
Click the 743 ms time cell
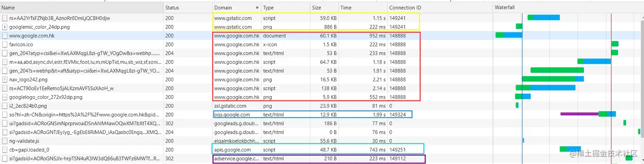pos(378,150)
